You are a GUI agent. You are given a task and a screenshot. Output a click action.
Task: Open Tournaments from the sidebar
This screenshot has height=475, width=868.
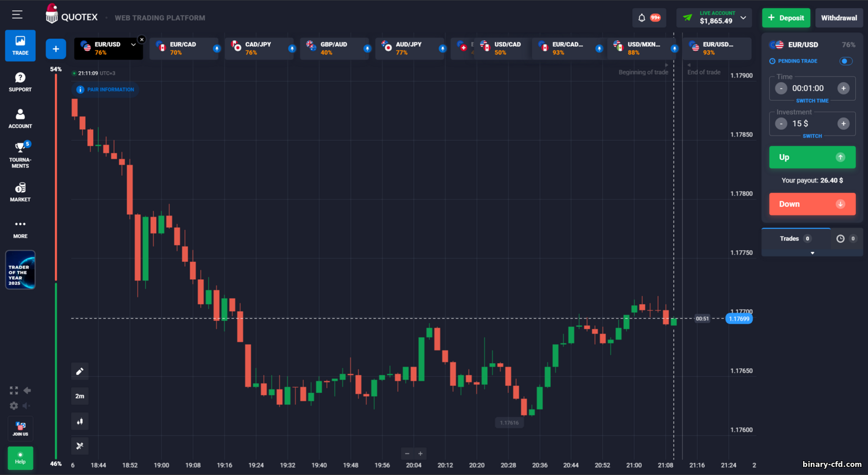pos(20,155)
